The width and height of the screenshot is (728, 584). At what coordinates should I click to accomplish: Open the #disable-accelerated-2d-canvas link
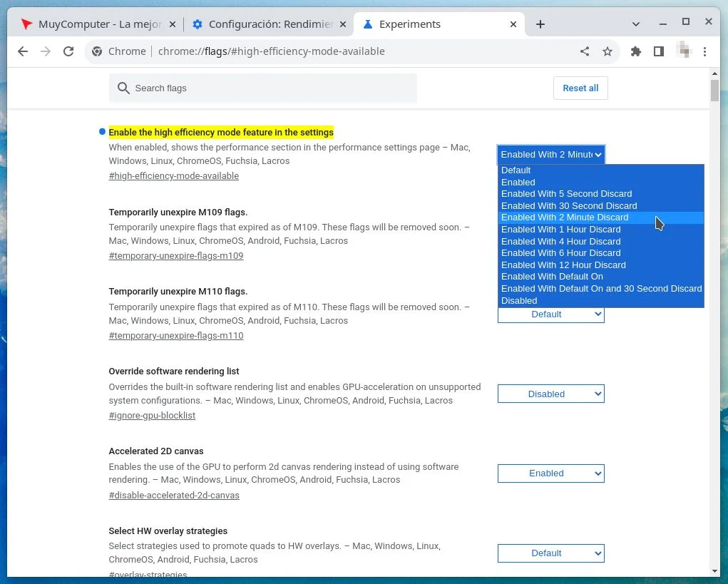click(x=174, y=496)
